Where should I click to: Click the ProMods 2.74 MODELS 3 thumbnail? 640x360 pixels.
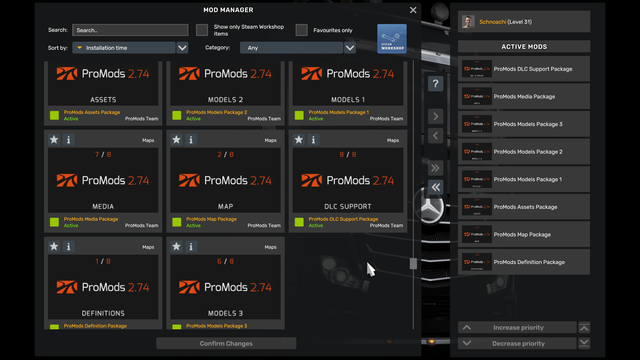[225, 287]
